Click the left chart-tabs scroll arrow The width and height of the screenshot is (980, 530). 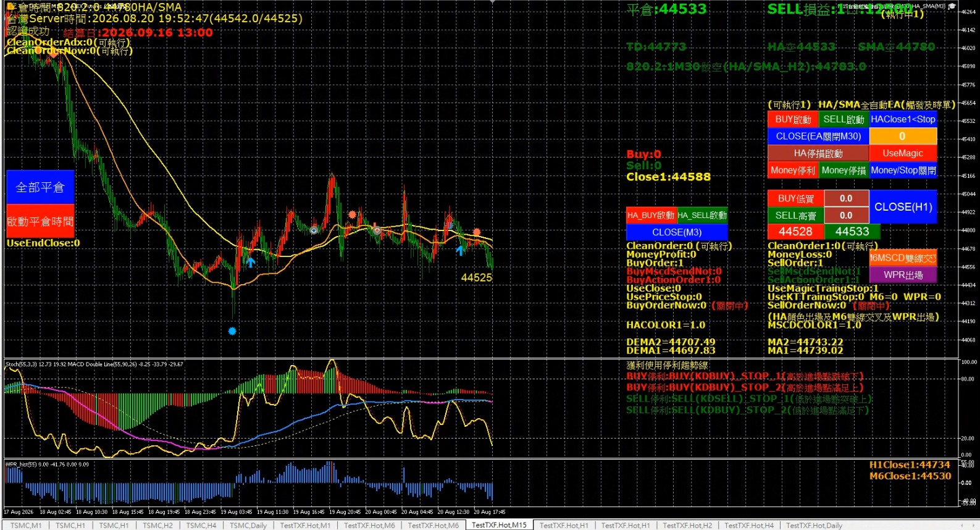coord(961,525)
